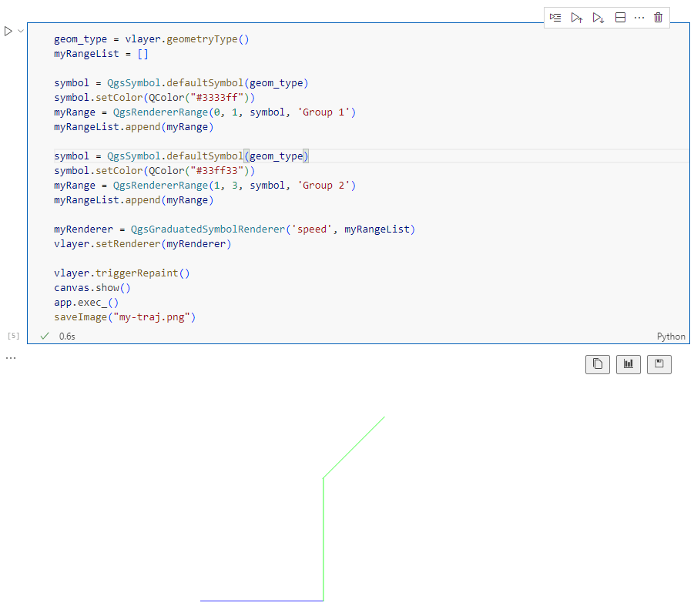The width and height of the screenshot is (694, 616).
Task: Open the cell toolbar's More Actions ellipsis
Action: click(639, 18)
